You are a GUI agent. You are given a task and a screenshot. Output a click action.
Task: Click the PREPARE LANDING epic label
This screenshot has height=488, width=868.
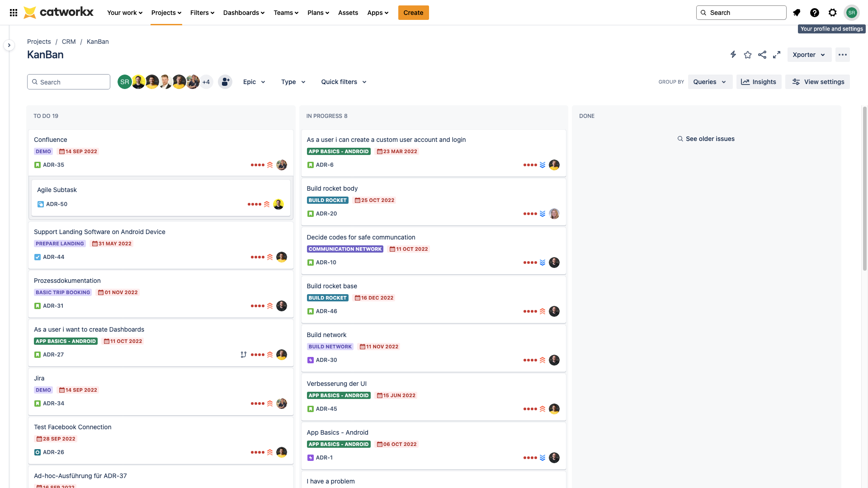coord(60,244)
